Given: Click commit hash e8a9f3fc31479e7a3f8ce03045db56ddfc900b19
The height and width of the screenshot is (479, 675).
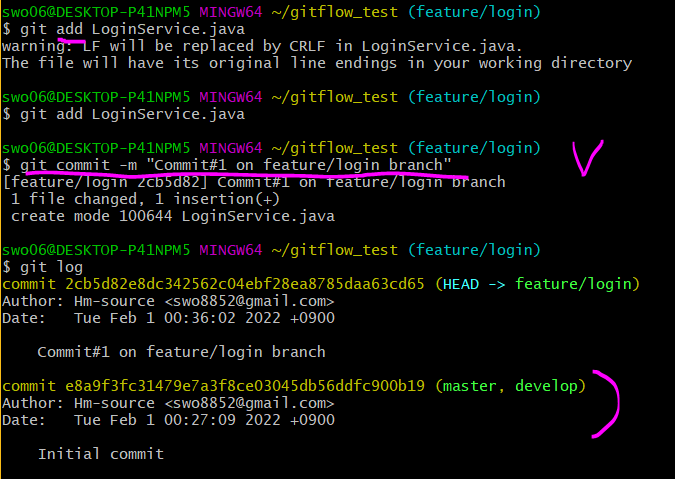Looking at the screenshot, I should 245,386.
